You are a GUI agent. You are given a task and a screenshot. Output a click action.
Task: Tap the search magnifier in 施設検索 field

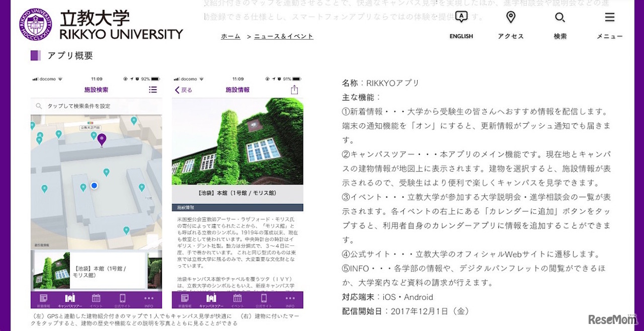pos(39,106)
